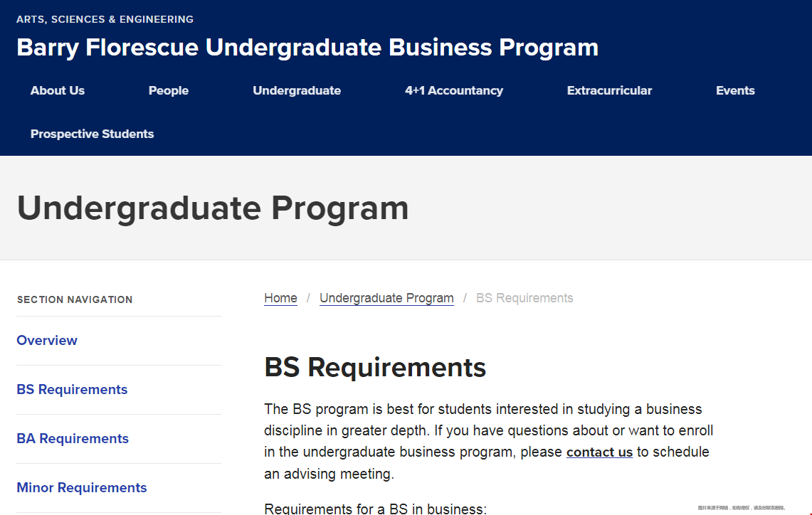Image resolution: width=812 pixels, height=515 pixels.
Task: Click the BS Requirements breadcrumb text
Action: [x=524, y=298]
